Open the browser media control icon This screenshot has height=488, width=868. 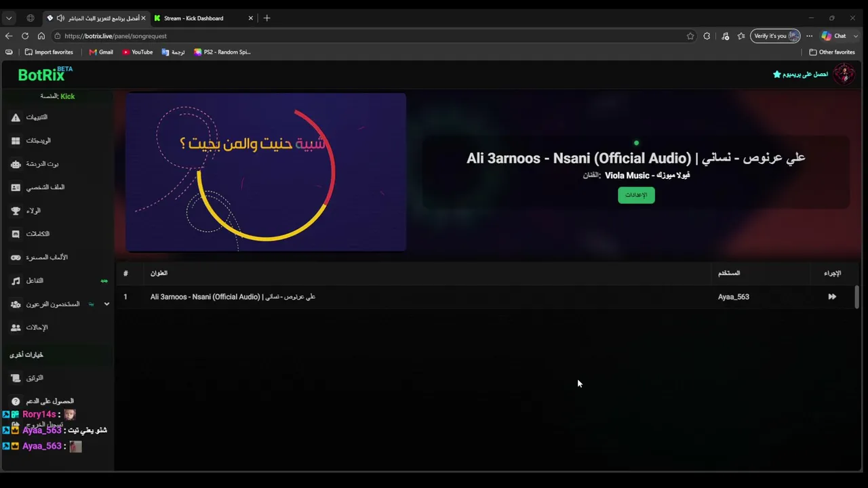point(725,36)
